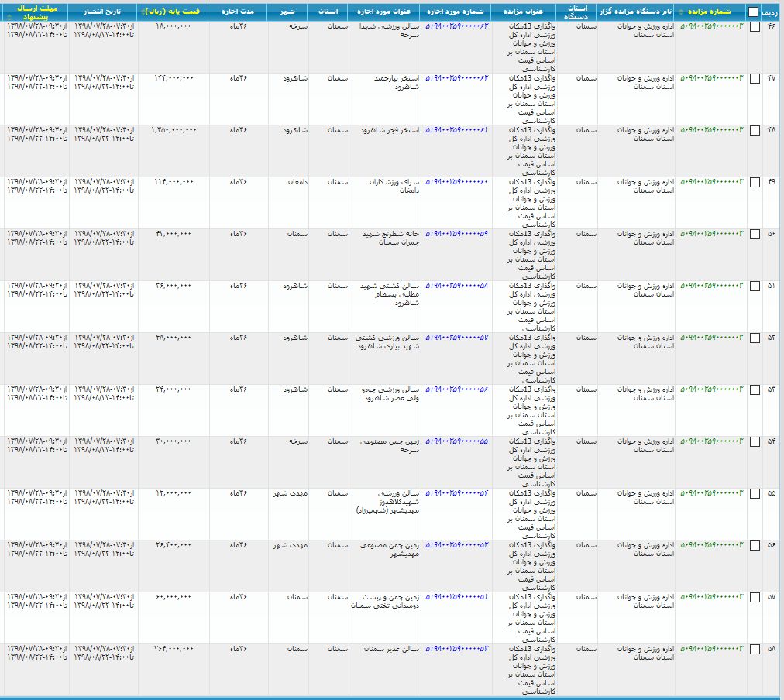Toggle the select-all checkbox in table header
The width and height of the screenshot is (784, 700).
pos(754,12)
